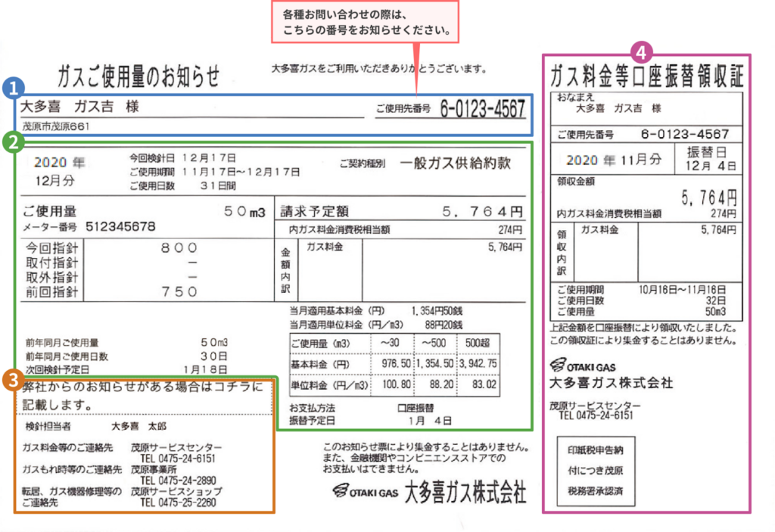Click the ~500 column header
Viewport: 775px width, 532px height.
point(434,343)
